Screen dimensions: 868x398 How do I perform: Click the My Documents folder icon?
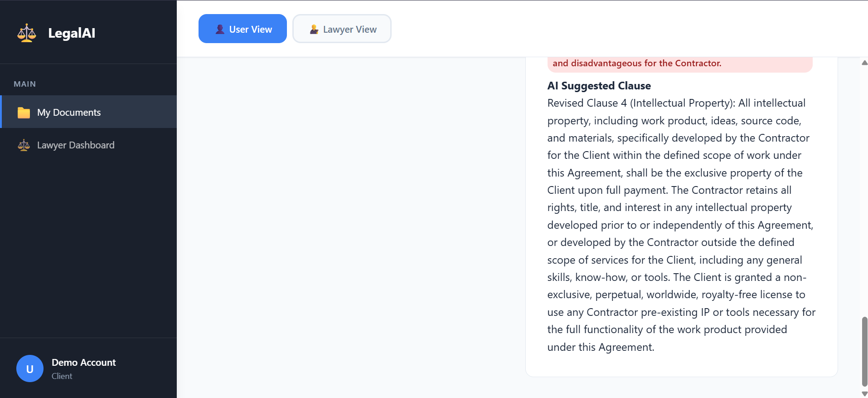24,113
